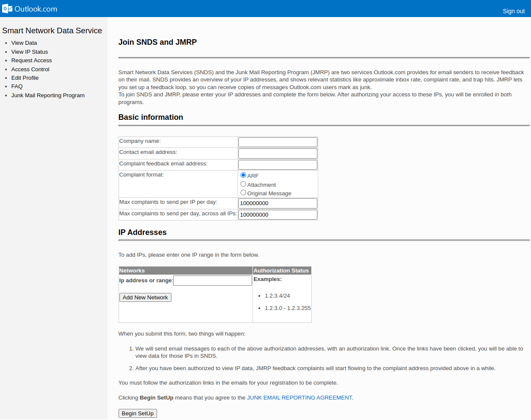531x420 pixels.
Task: Select the ARF complaint format
Action: click(x=243, y=175)
